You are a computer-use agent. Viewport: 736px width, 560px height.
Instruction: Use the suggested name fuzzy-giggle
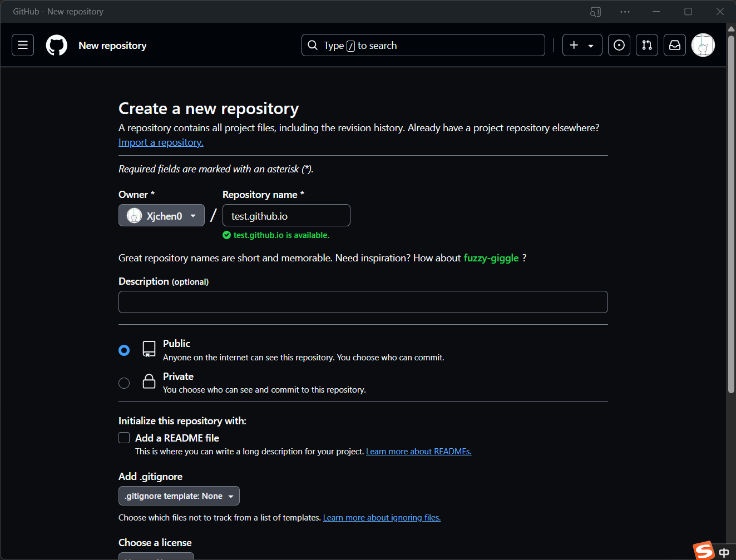[x=491, y=258]
